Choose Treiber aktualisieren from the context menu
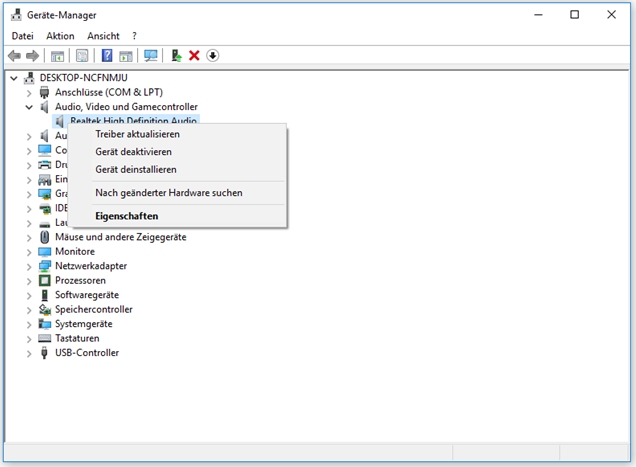This screenshot has height=467, width=636. pyautogui.click(x=137, y=134)
